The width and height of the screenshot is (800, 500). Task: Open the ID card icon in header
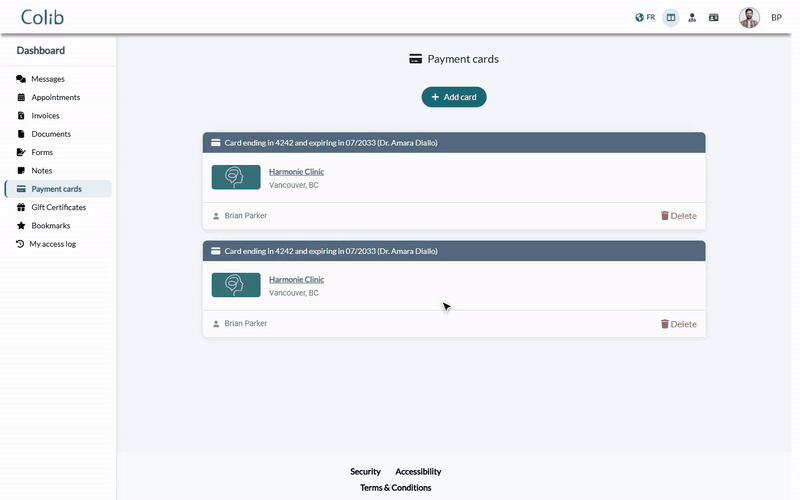pyautogui.click(x=714, y=17)
